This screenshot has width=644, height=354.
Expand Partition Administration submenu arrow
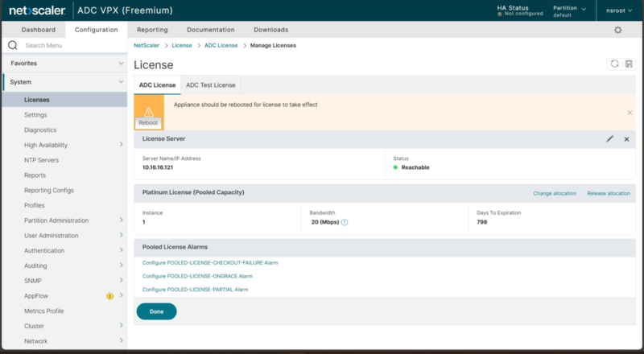pyautogui.click(x=122, y=220)
